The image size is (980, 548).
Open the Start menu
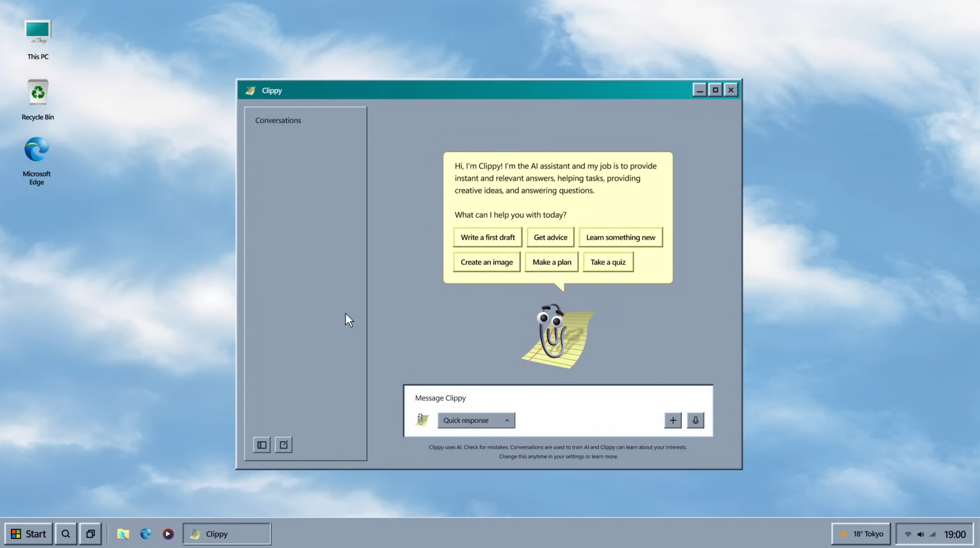coord(28,533)
